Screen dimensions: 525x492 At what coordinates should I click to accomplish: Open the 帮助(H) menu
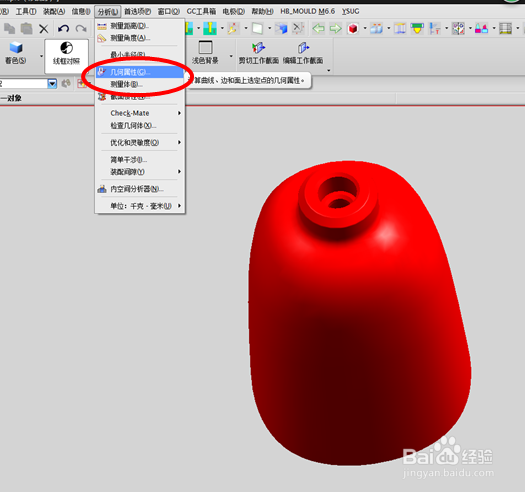(262, 11)
